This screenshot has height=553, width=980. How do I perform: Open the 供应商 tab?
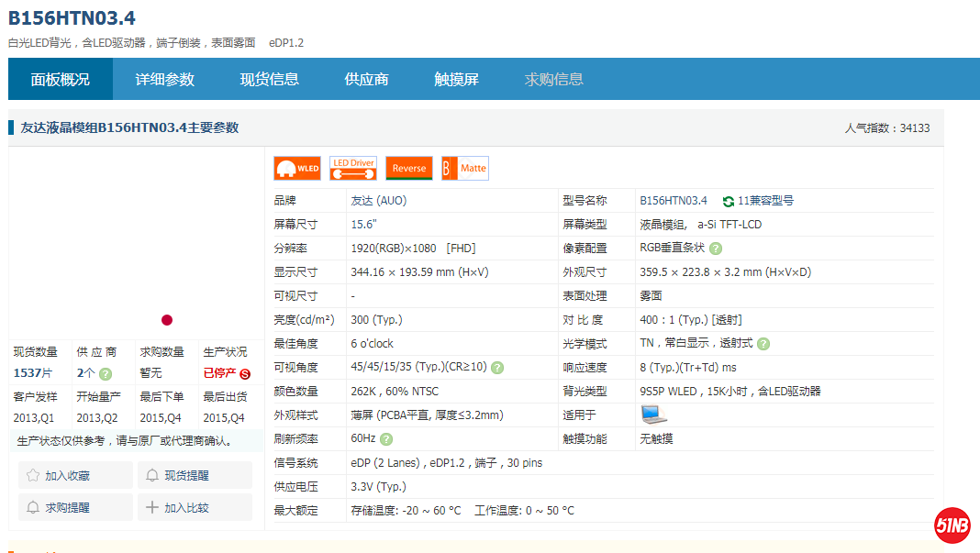pyautogui.click(x=366, y=80)
